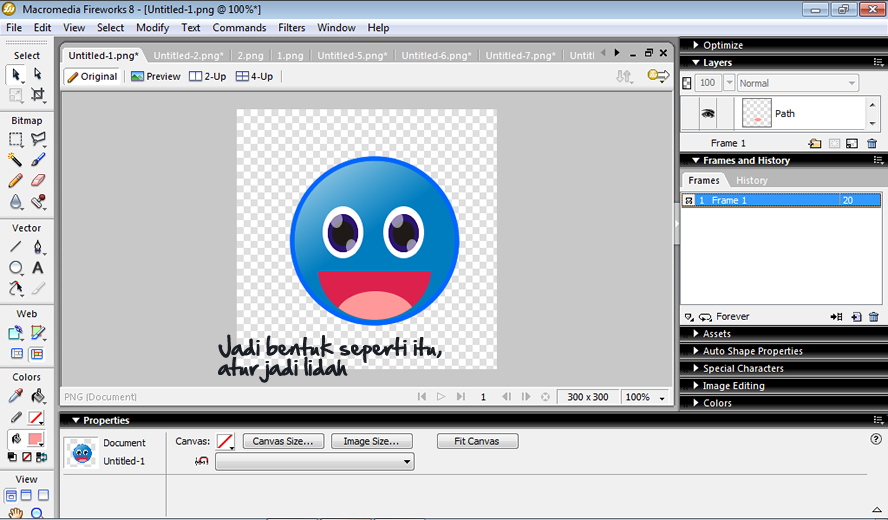Screen dimensions: 888x520
Task: Select the Line tool
Action: (x=16, y=246)
